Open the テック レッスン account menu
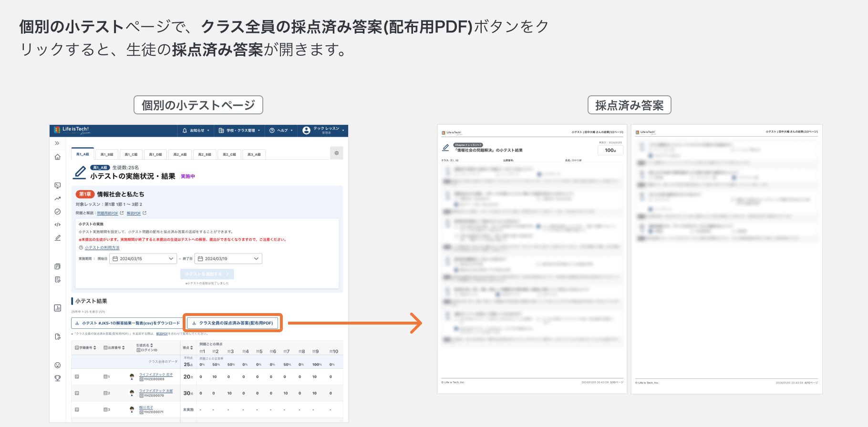This screenshot has width=868, height=427. click(323, 130)
